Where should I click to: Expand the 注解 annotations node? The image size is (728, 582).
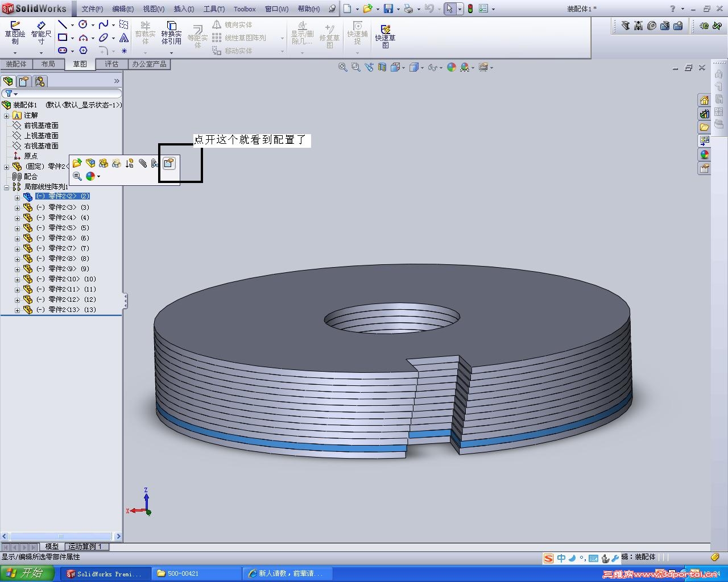[x=7, y=115]
